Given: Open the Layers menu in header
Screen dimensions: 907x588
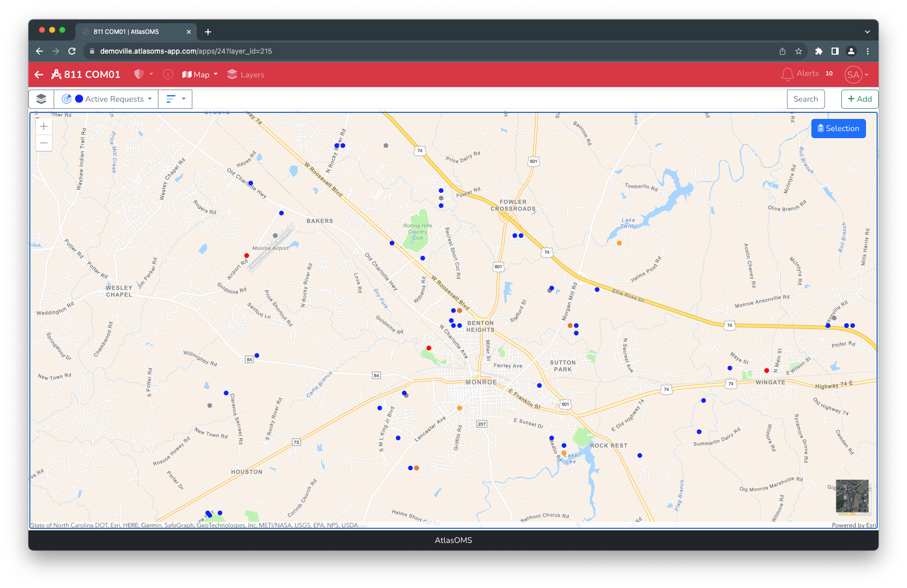Looking at the screenshot, I should click(x=246, y=74).
